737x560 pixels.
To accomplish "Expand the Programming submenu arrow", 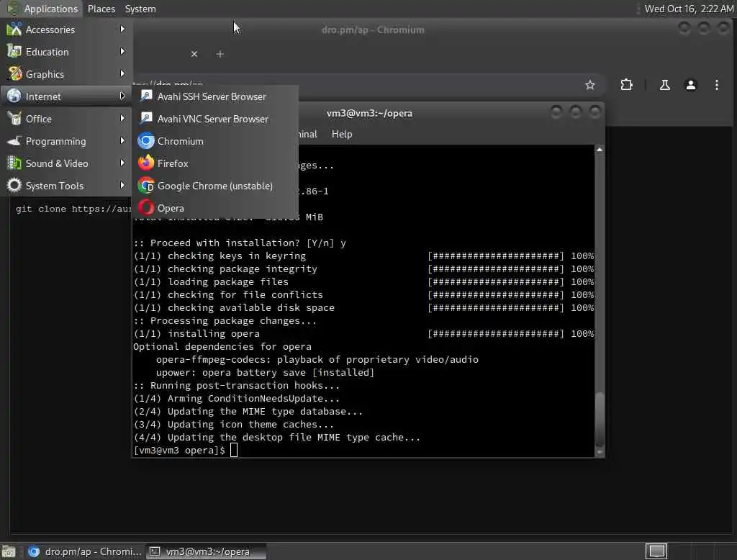I will (122, 140).
